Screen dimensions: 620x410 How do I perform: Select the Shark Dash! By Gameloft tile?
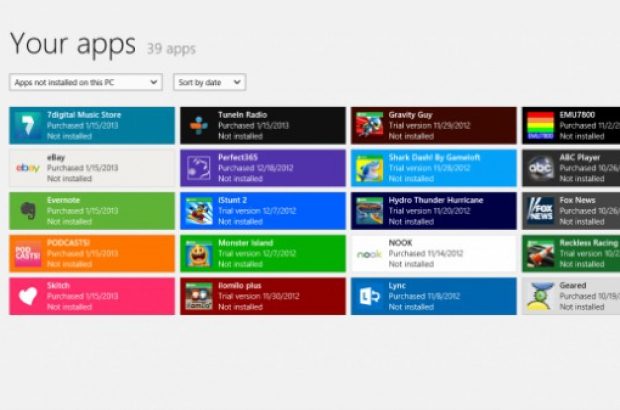pyautogui.click(x=434, y=168)
